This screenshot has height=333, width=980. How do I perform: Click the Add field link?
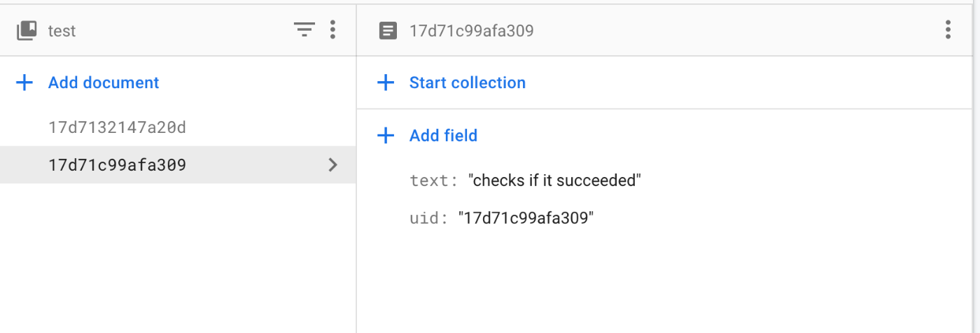443,135
